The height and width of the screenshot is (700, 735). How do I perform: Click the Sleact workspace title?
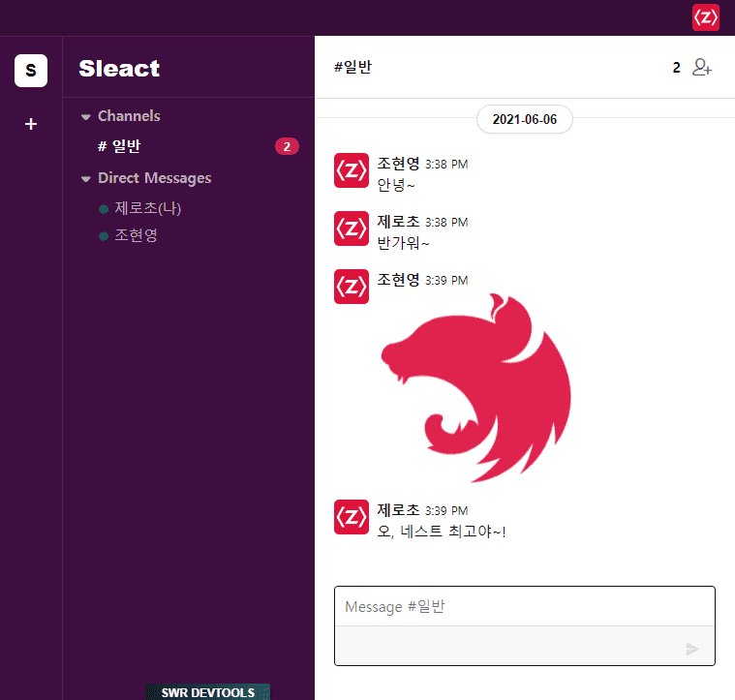click(x=119, y=69)
